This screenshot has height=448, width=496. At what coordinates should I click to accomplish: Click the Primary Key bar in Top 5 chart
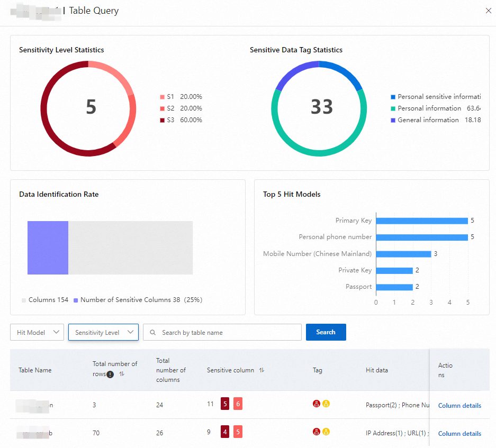pyautogui.click(x=422, y=221)
